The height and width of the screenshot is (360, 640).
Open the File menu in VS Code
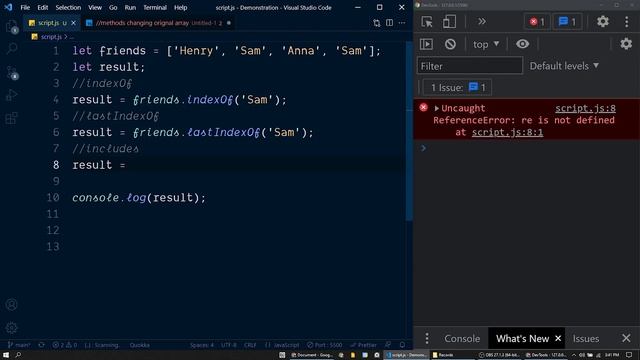pyautogui.click(x=25, y=7)
